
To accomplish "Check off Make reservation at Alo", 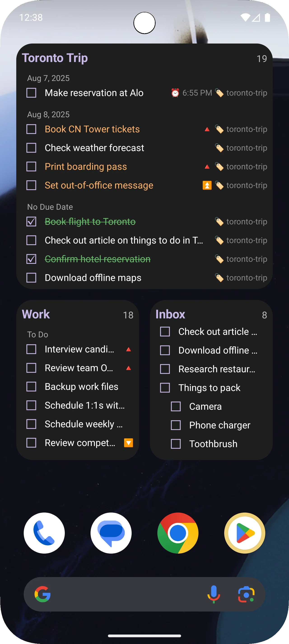I will tap(31, 93).
